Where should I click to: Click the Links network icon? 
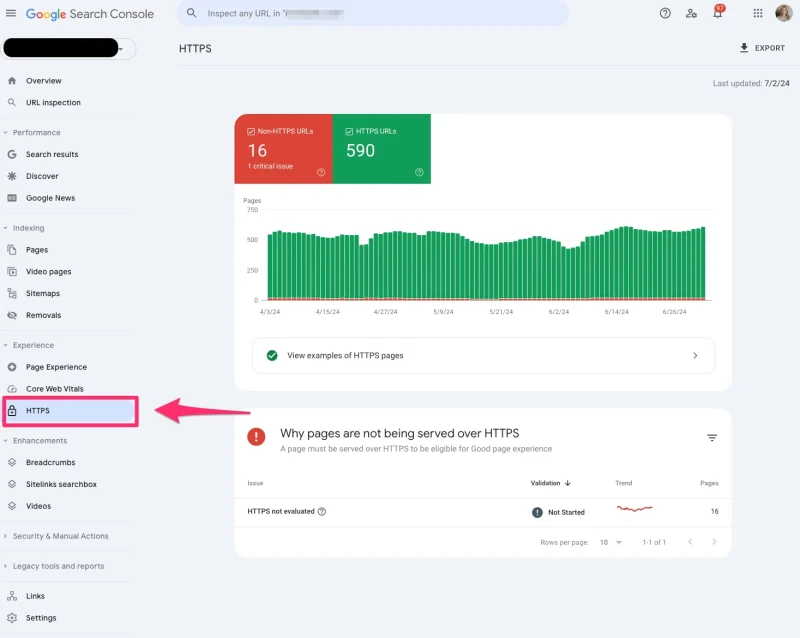[x=12, y=596]
